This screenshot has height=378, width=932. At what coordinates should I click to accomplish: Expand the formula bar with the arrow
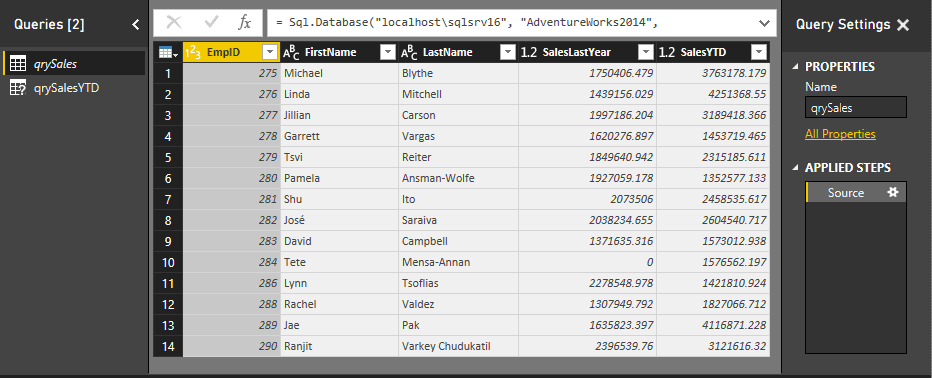coord(764,23)
